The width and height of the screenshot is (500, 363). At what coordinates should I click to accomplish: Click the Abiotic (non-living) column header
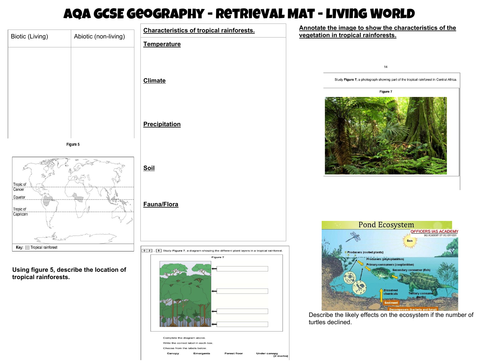(99, 36)
